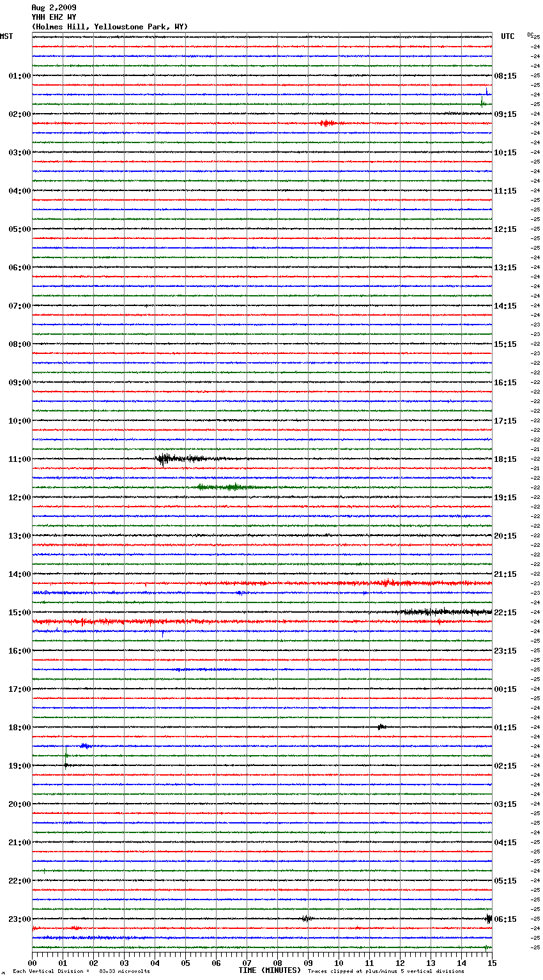Select the 04:00 MST hour label
Viewport: 543px width, 980px height.
click(x=20, y=191)
